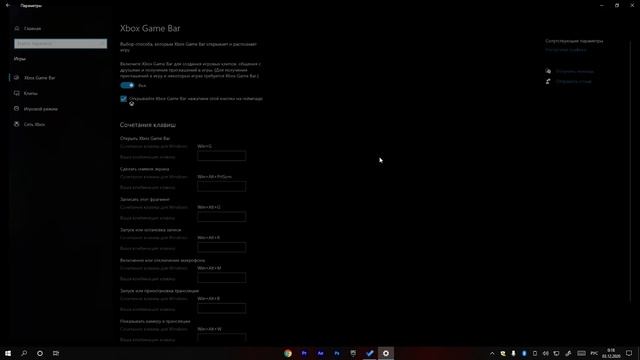Launch Adobe After Effects from the taskbar
This screenshot has height=360, width=640.
pyautogui.click(x=320, y=353)
